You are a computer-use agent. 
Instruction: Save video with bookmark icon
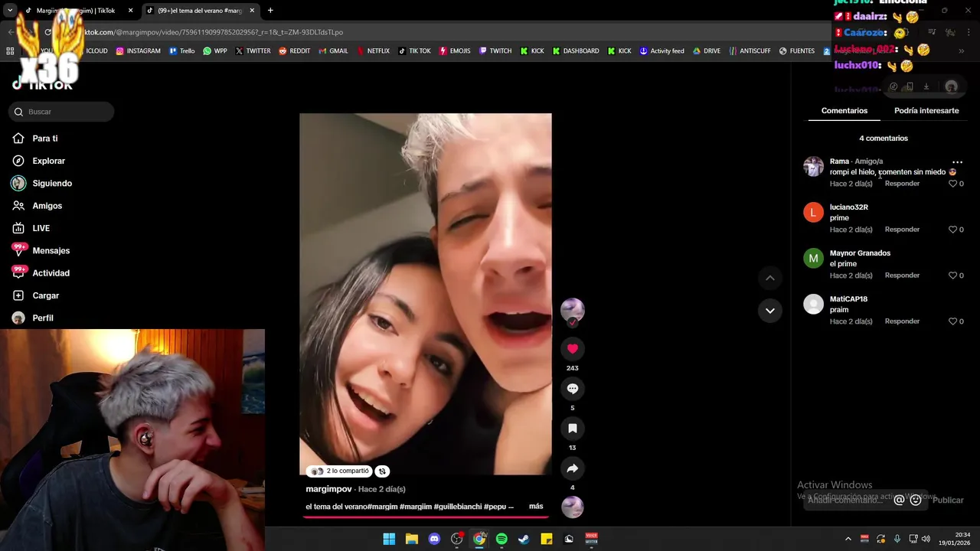pyautogui.click(x=572, y=429)
